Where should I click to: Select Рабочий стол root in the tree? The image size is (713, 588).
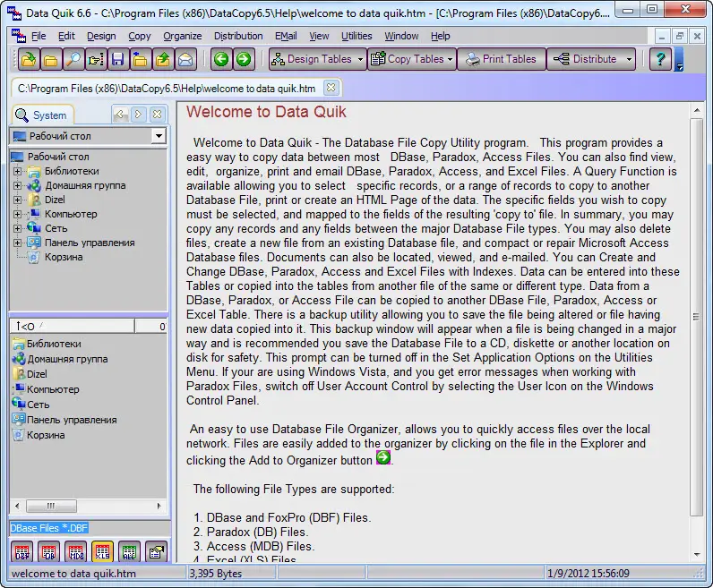58,157
